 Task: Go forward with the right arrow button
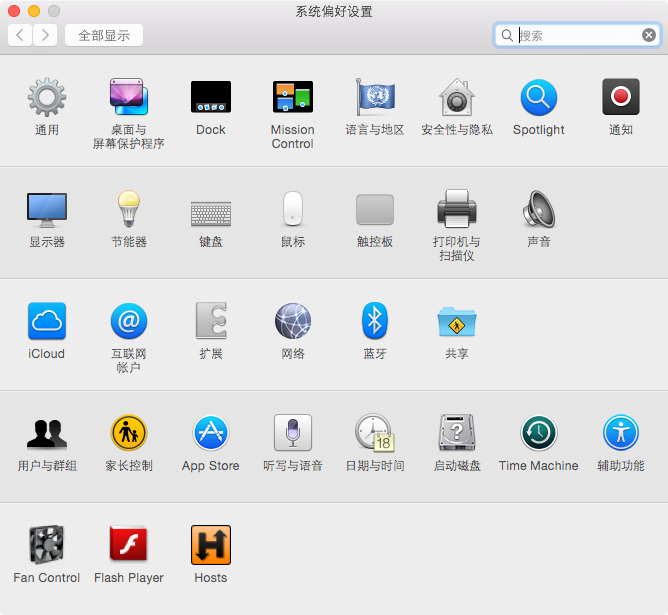pyautogui.click(x=45, y=35)
